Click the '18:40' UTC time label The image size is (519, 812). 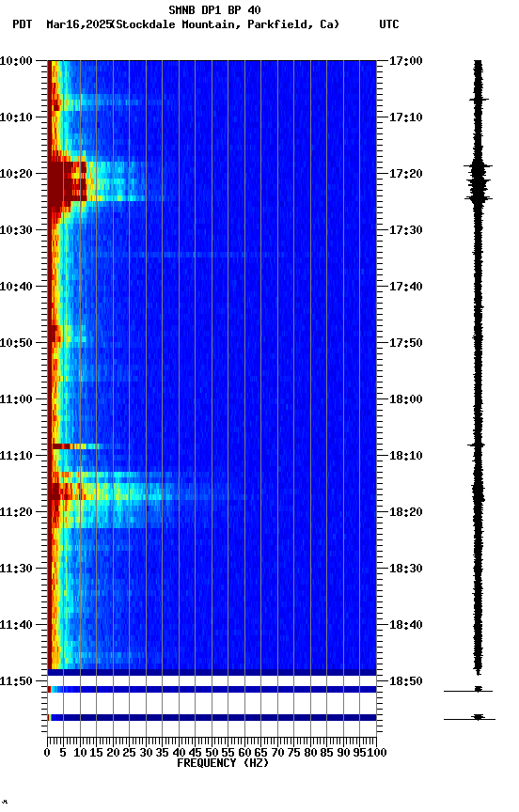(x=406, y=626)
